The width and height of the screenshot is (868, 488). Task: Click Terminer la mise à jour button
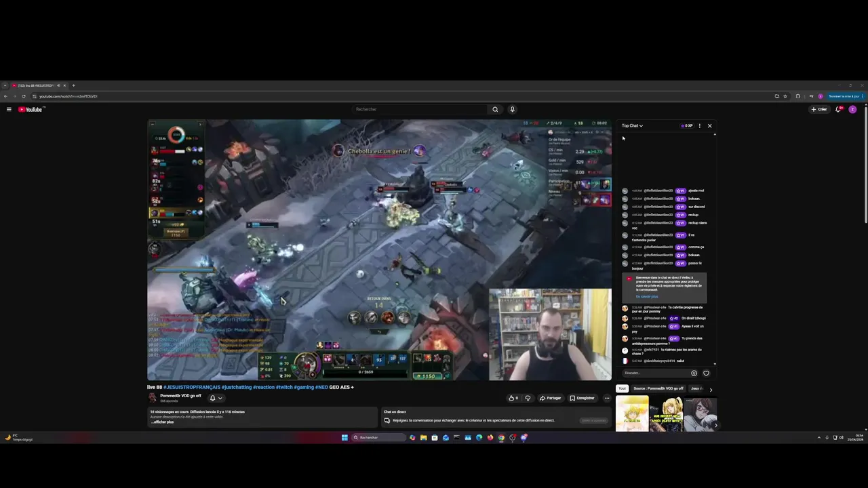point(844,96)
